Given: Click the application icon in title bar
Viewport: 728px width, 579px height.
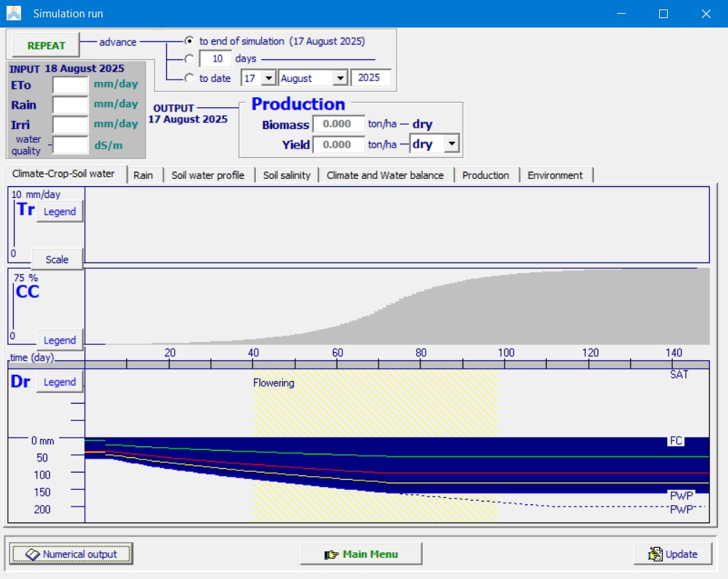Looking at the screenshot, I should 14,13.
